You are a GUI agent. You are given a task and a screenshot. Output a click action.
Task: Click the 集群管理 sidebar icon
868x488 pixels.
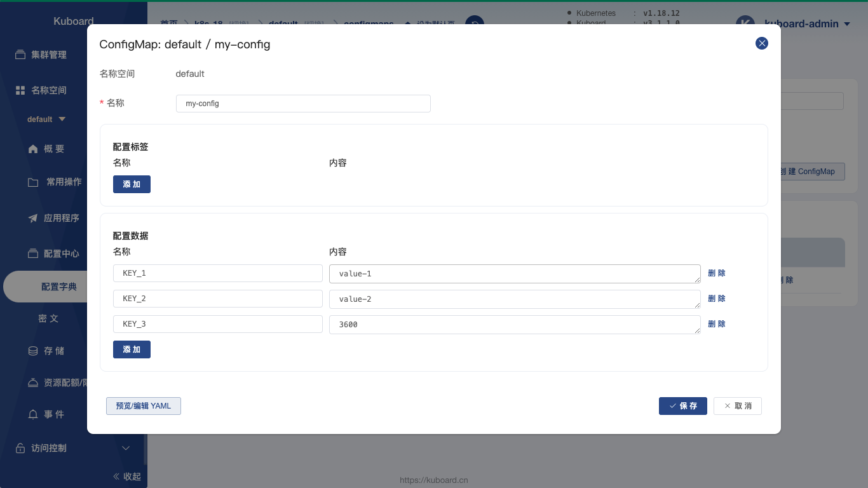20,55
